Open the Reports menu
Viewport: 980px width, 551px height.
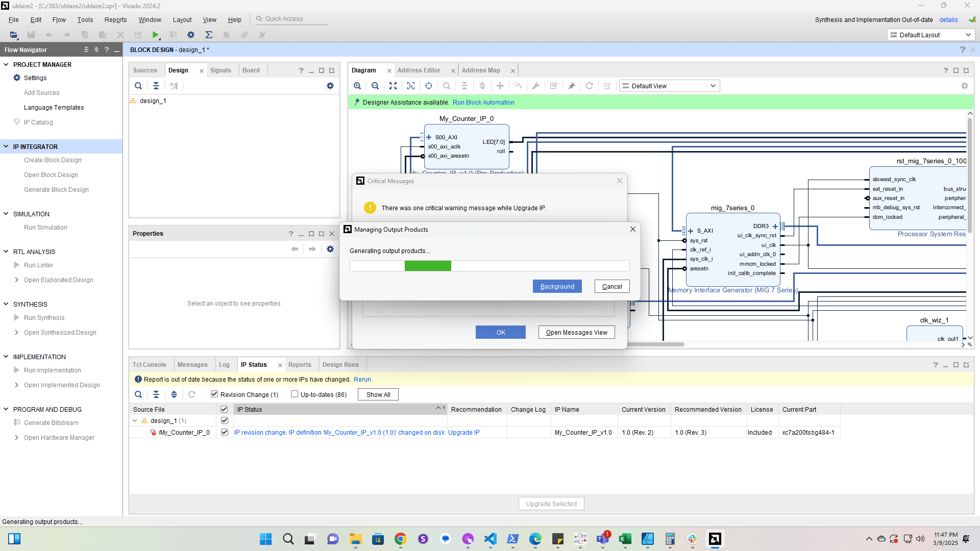(x=115, y=19)
